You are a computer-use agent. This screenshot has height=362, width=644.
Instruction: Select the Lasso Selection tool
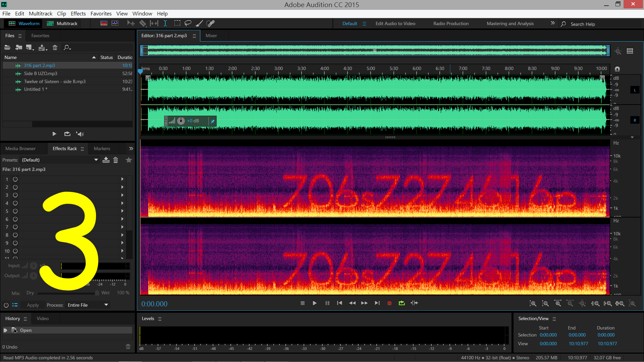coord(188,23)
